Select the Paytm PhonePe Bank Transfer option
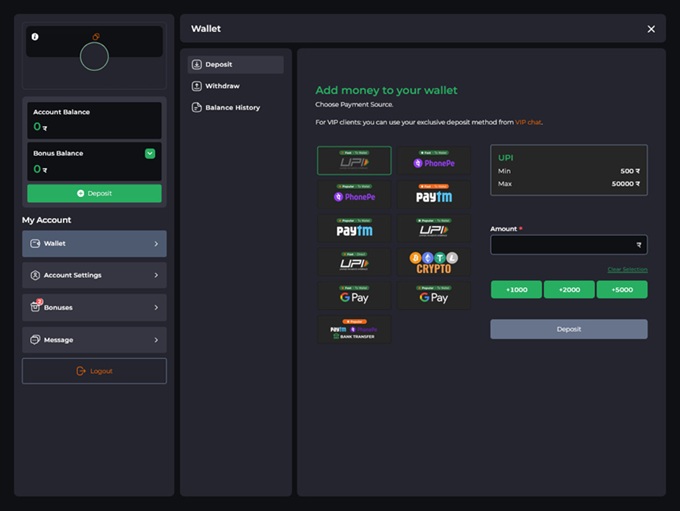Viewport: 680px width, 511px height. pos(354,330)
